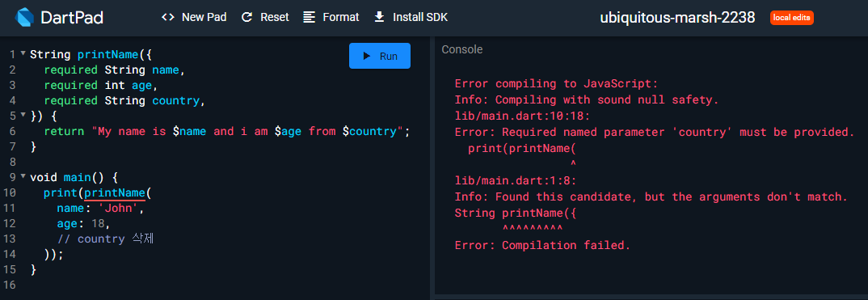Open a New Pad

194,17
